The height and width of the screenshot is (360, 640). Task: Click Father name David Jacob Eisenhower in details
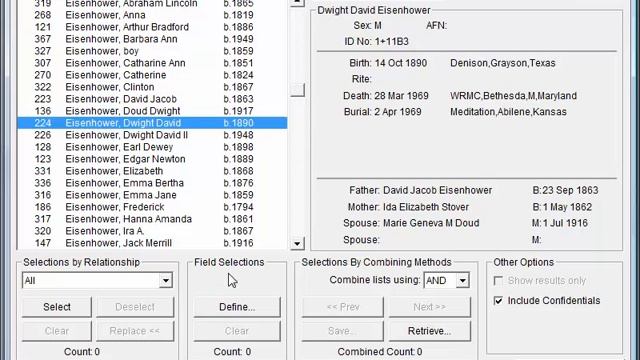coord(438,191)
